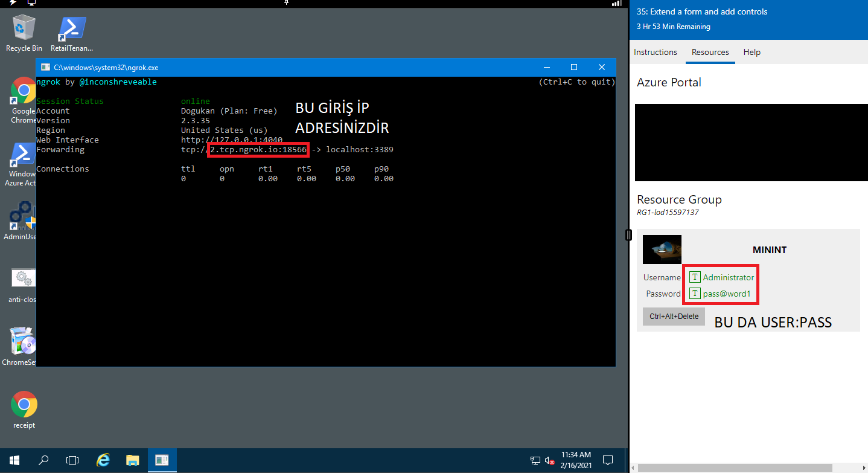Select the ChromeSe installer icon on desktop
Viewport: 868px width, 473px height.
coord(22,346)
